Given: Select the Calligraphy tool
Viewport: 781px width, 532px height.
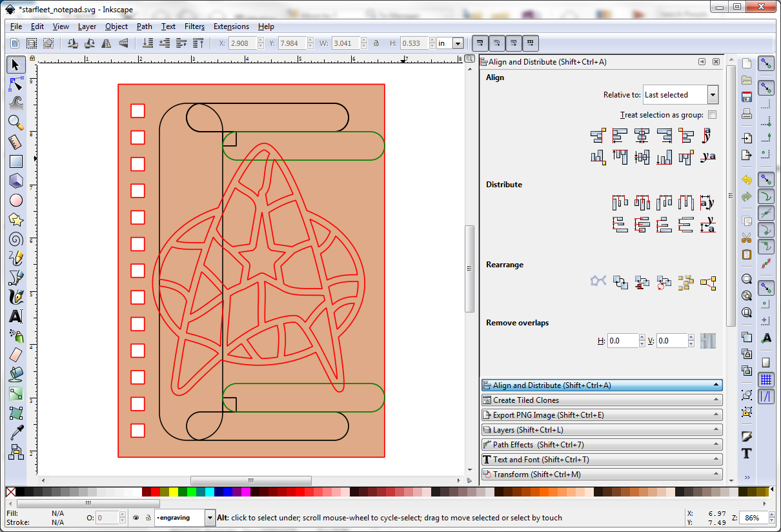Looking at the screenshot, I should click(16, 297).
